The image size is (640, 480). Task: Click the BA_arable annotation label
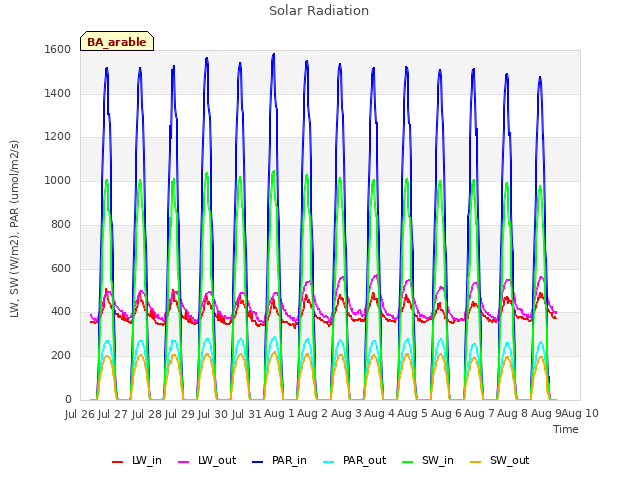(x=117, y=42)
